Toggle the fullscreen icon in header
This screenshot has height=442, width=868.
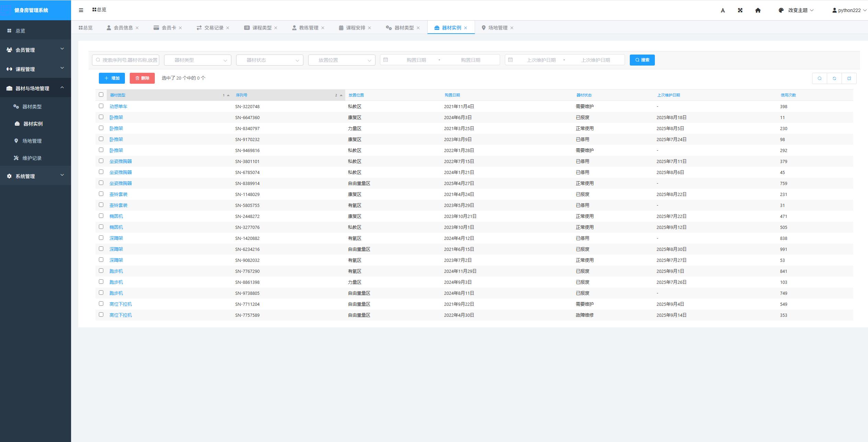point(740,10)
